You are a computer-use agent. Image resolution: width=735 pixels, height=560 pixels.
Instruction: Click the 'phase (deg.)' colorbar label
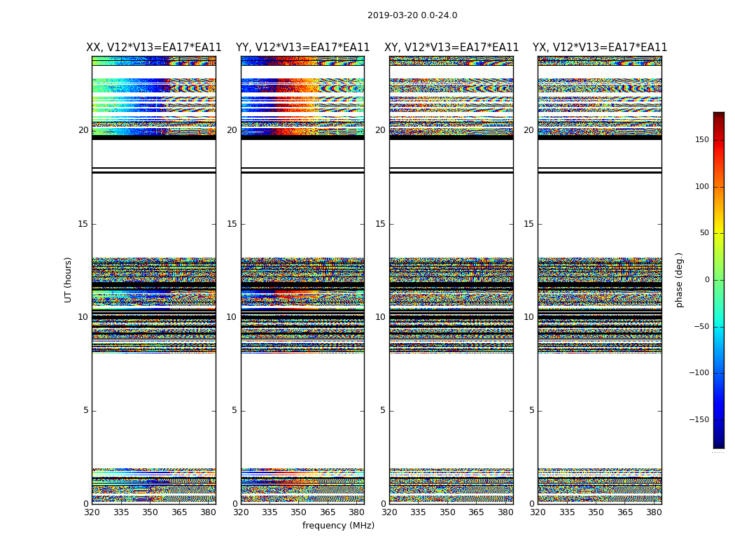(679, 280)
